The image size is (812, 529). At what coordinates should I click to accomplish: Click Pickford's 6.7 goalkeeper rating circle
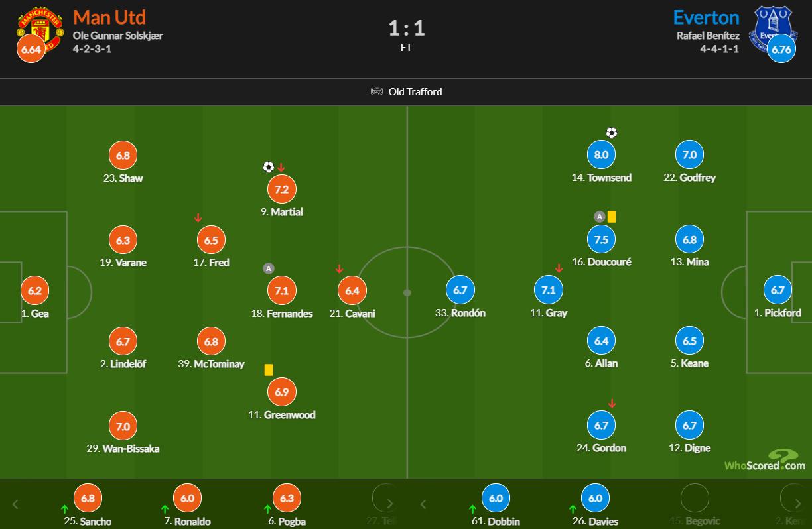(778, 290)
